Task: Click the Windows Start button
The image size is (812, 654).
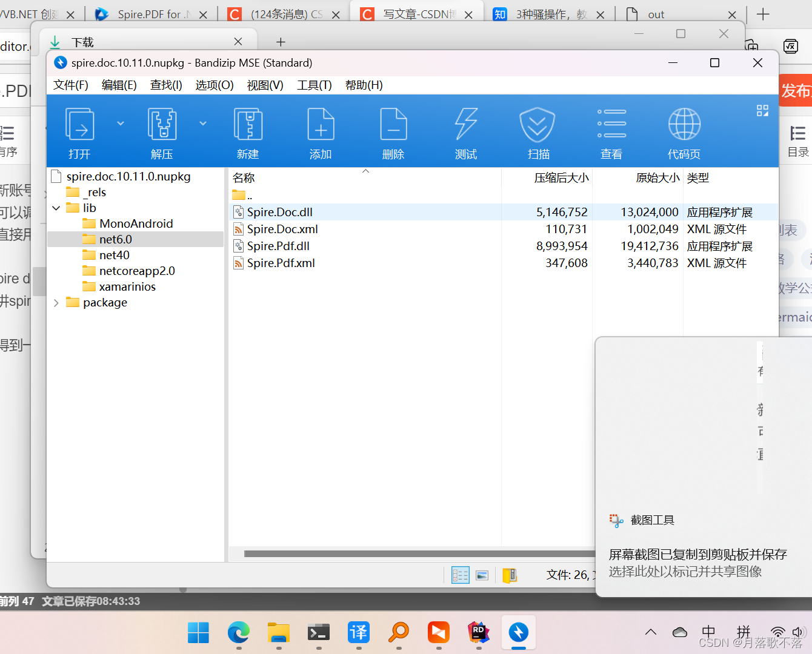Action: [198, 632]
